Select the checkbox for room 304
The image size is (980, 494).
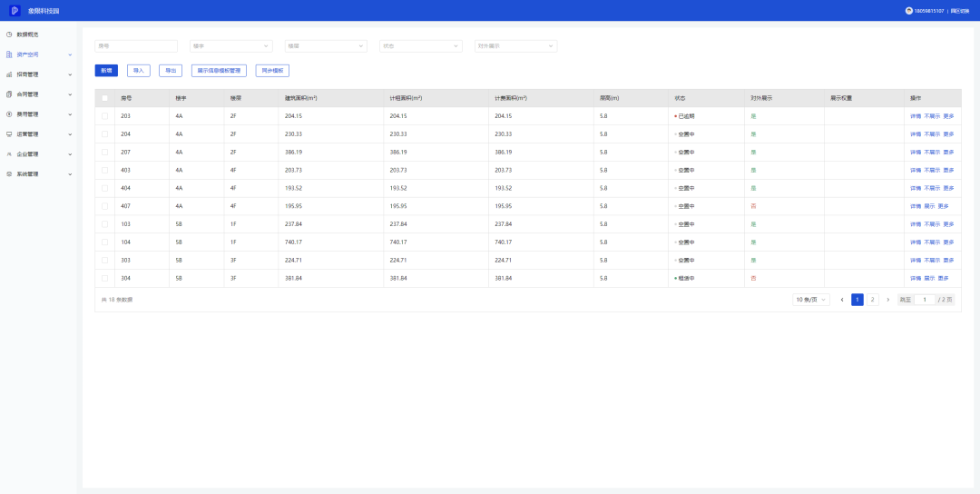click(104, 279)
